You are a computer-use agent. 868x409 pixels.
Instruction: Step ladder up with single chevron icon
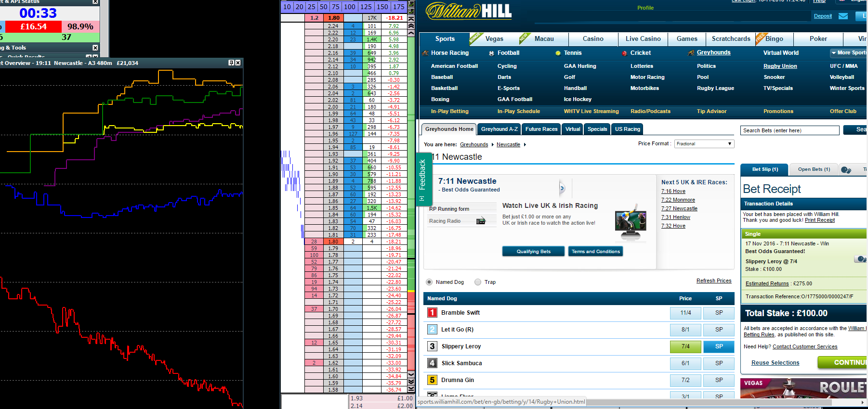411,33
